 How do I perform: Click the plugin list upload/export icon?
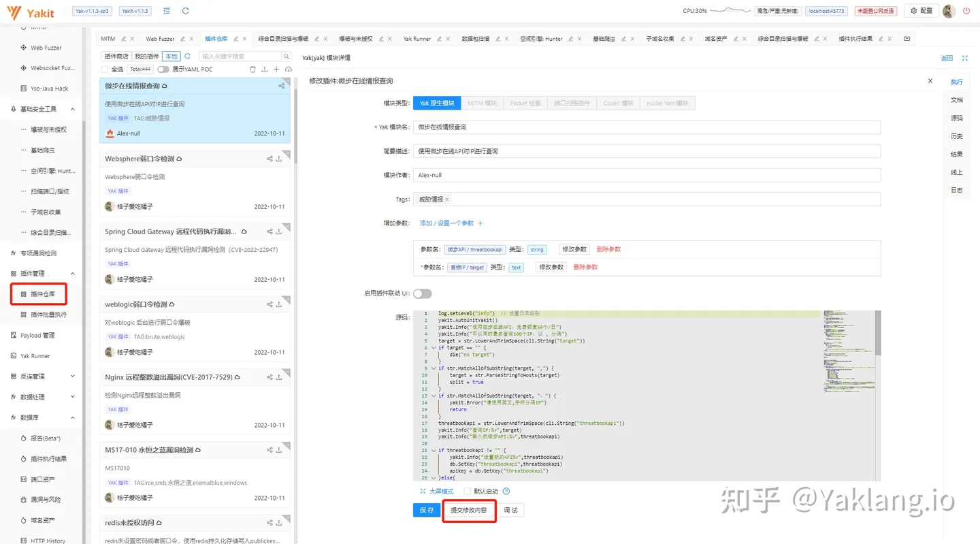pos(265,69)
